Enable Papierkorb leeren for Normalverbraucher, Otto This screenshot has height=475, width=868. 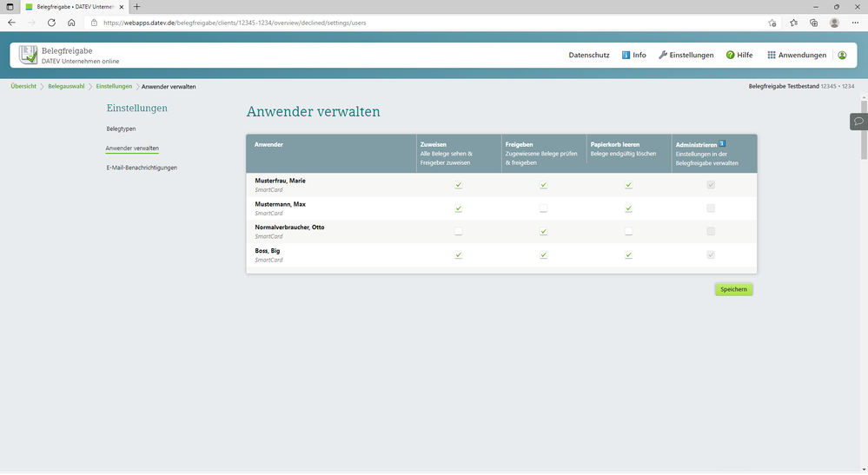coord(628,232)
